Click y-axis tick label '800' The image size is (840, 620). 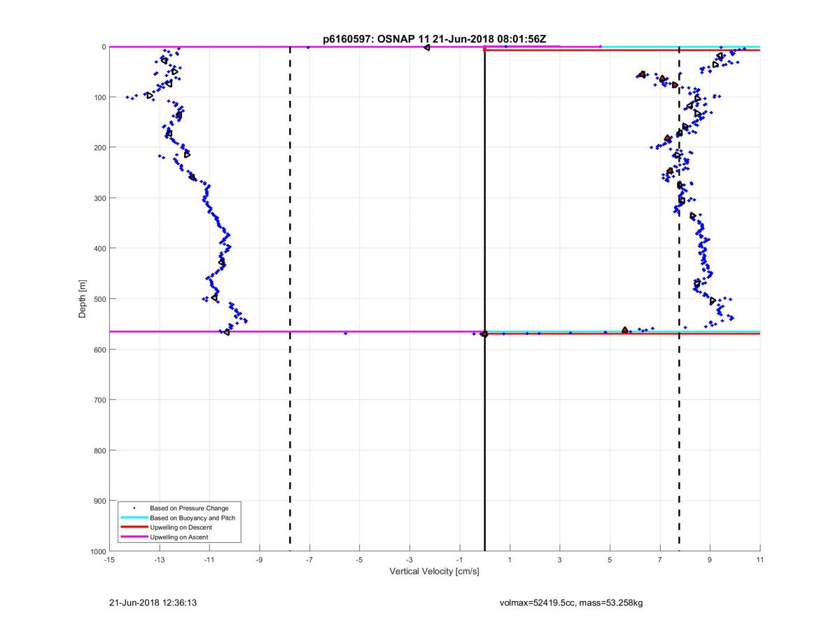[x=99, y=450]
